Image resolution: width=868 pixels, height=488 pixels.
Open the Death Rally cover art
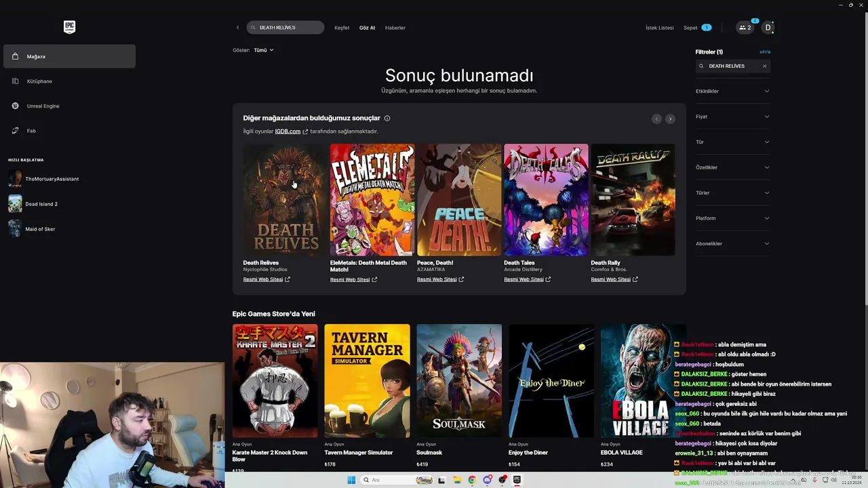pyautogui.click(x=633, y=199)
